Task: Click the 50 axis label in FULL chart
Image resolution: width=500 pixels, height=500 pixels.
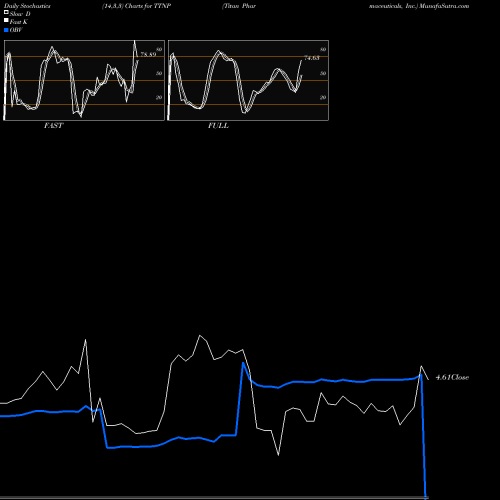Action: tap(323, 73)
